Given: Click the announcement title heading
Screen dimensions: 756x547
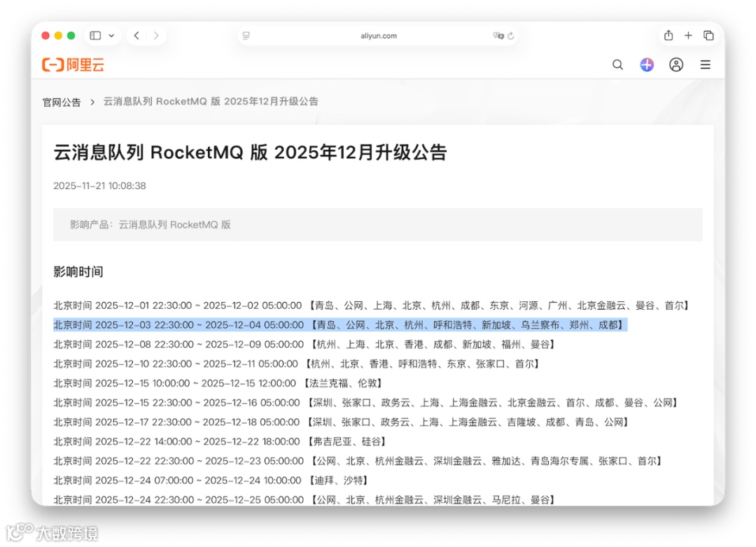Looking at the screenshot, I should pos(250,153).
